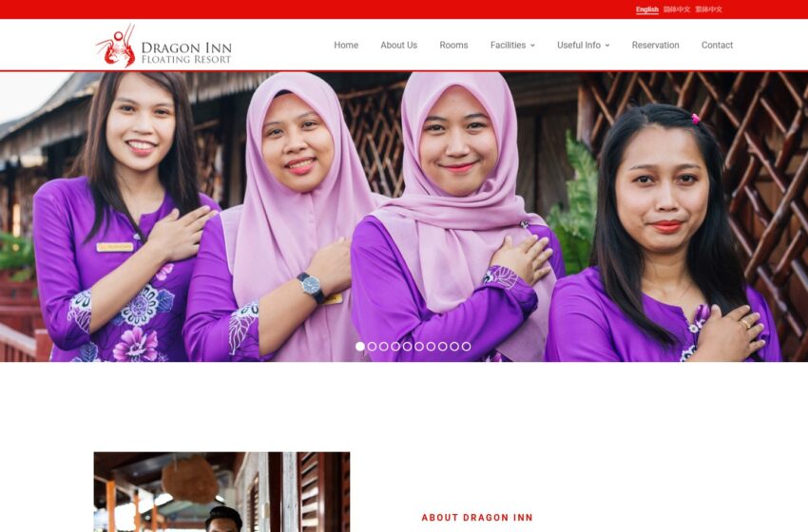The width and height of the screenshot is (808, 532).
Task: Expand the Useful Info dropdown arrow
Action: (607, 46)
